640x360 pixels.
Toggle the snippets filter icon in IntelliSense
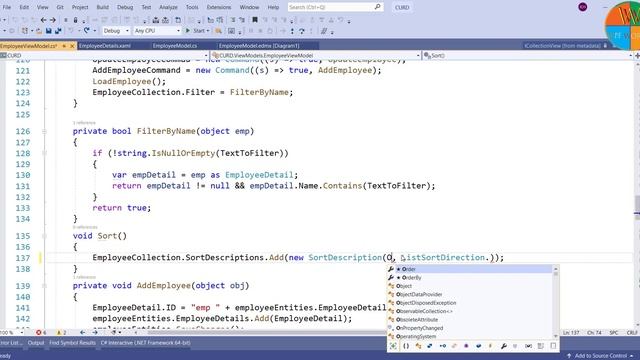(x=553, y=346)
